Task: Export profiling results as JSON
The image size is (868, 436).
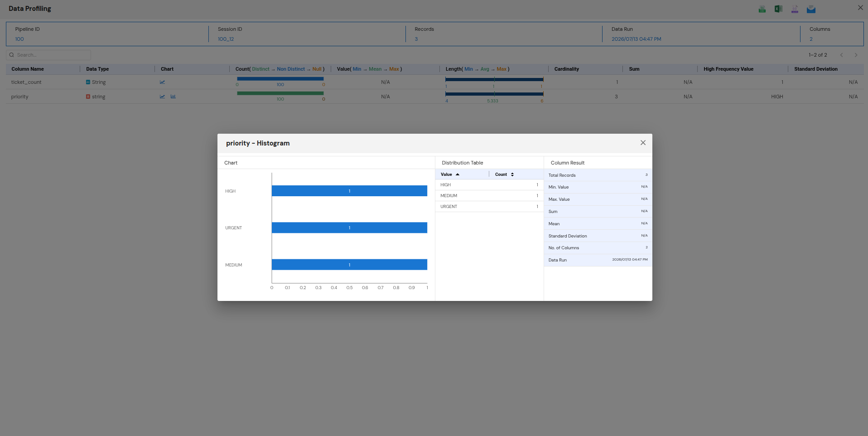Action: (795, 9)
